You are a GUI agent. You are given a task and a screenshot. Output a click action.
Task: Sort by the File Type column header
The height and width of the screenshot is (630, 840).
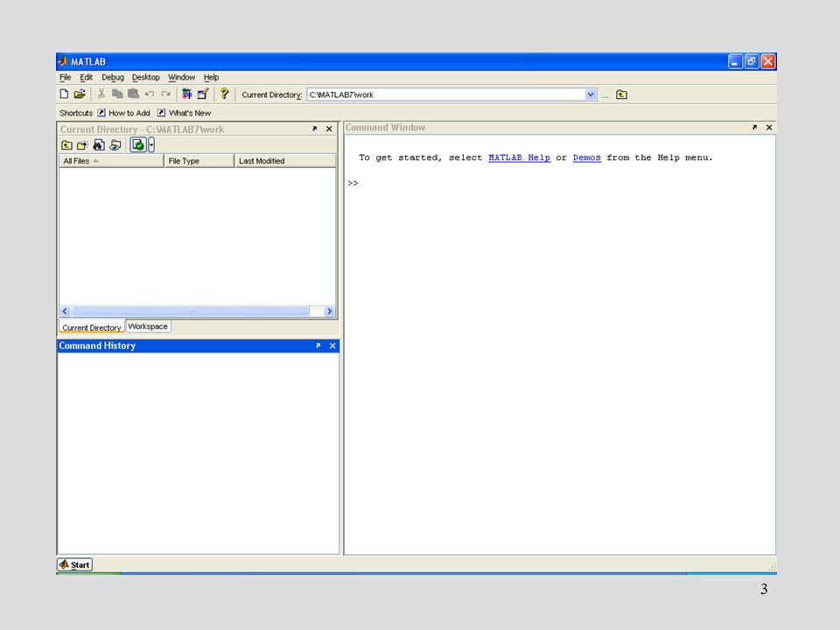pyautogui.click(x=199, y=161)
